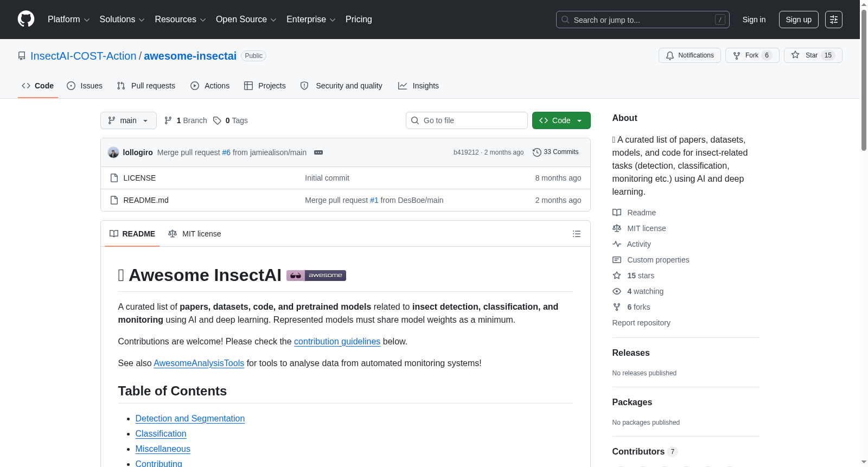Expand the Resources menu
The image size is (868, 467).
(181, 20)
